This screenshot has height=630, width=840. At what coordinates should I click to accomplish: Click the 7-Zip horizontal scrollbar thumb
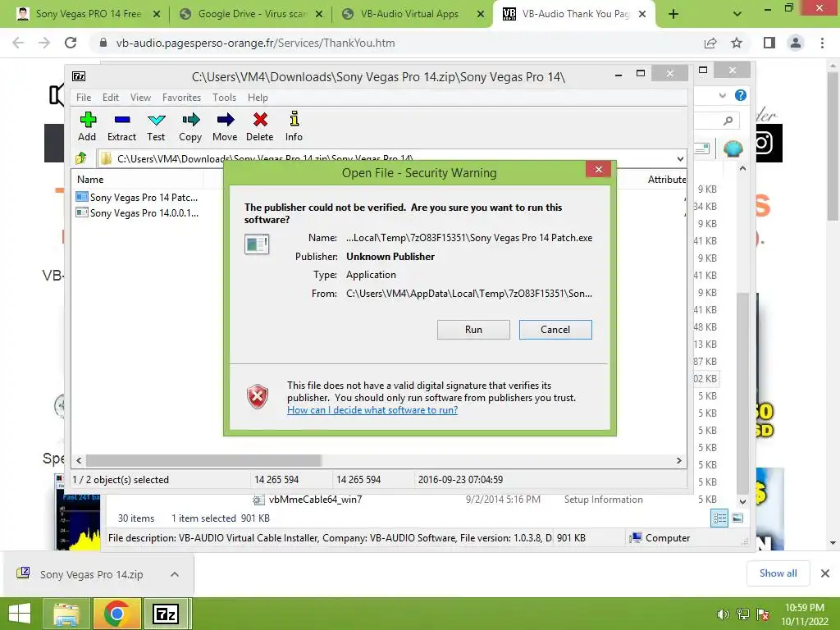coord(203,460)
